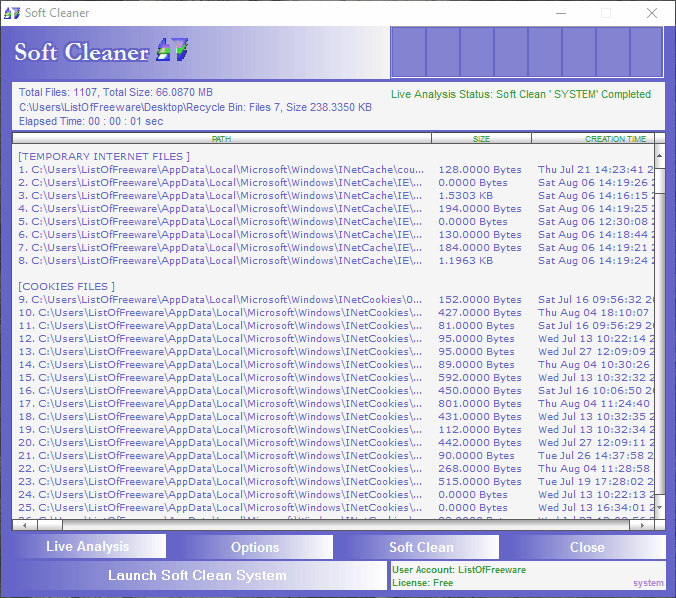Click the Elapsed Time text
Screen dimensions: 676x598
click(91, 121)
